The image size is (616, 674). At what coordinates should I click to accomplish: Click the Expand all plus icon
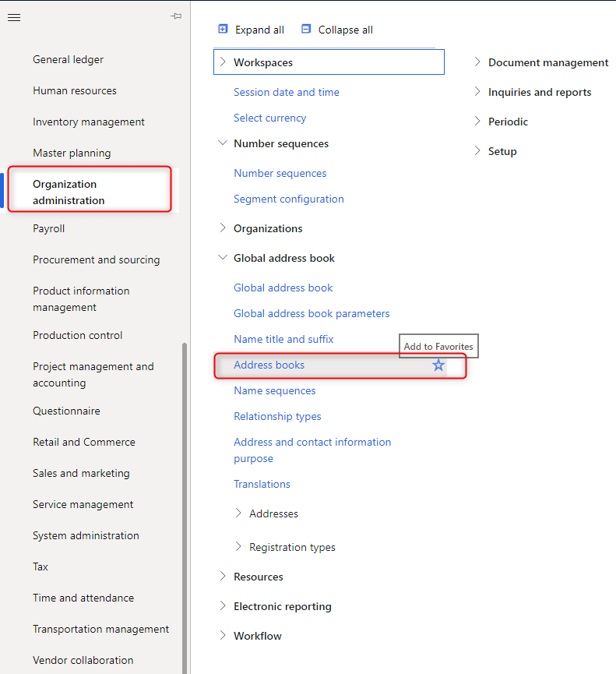tap(223, 30)
